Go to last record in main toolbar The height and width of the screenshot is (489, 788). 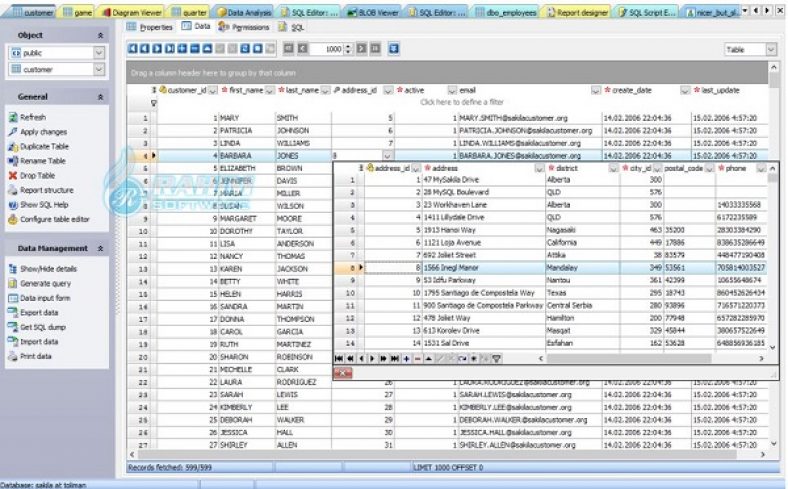pyautogui.click(x=170, y=49)
